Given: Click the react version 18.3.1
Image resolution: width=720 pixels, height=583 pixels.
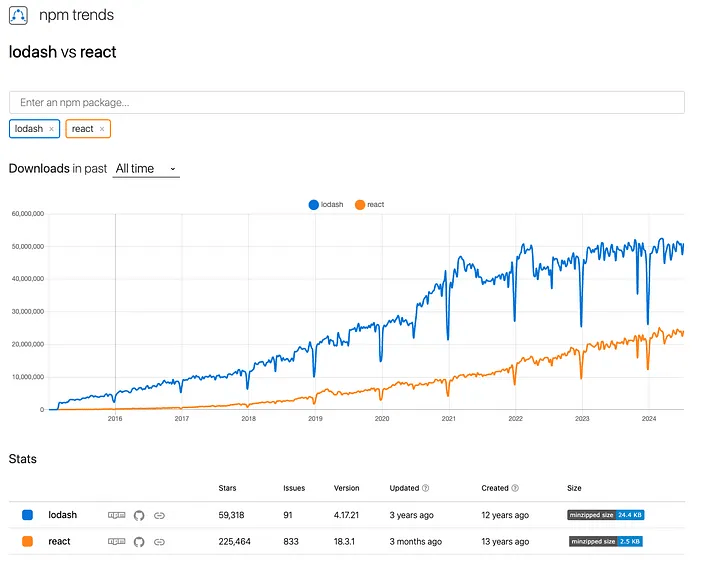Looking at the screenshot, I should (344, 541).
